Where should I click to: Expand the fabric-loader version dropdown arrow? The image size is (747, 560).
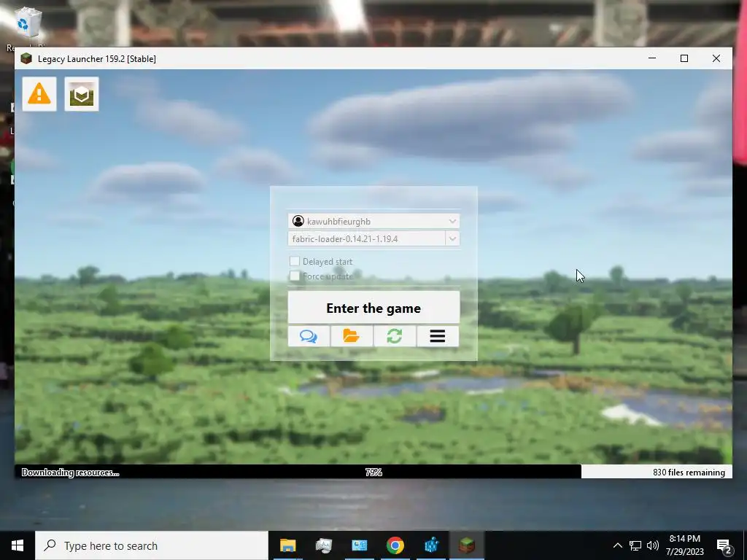coord(452,238)
